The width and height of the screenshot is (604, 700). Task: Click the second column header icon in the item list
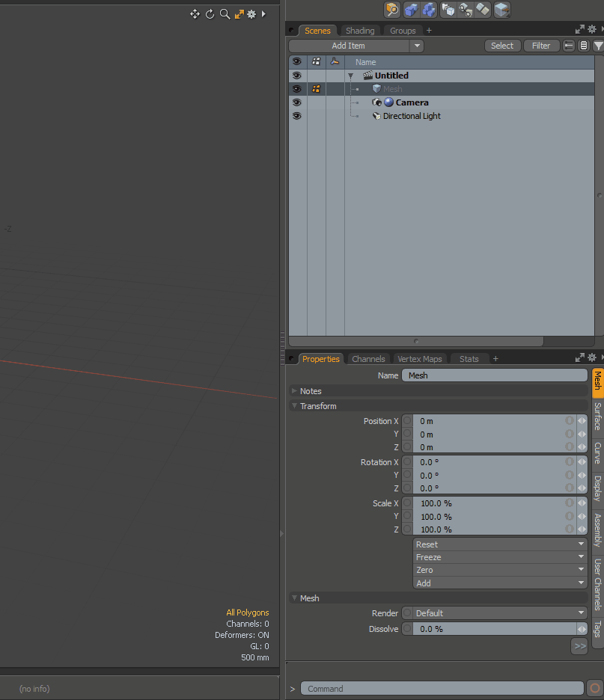tap(316, 61)
